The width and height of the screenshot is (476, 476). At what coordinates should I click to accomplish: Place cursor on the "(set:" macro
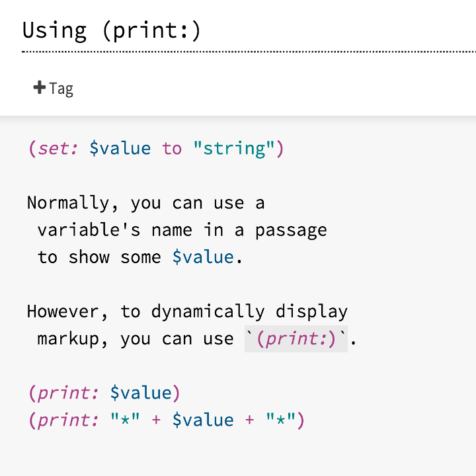click(x=53, y=148)
